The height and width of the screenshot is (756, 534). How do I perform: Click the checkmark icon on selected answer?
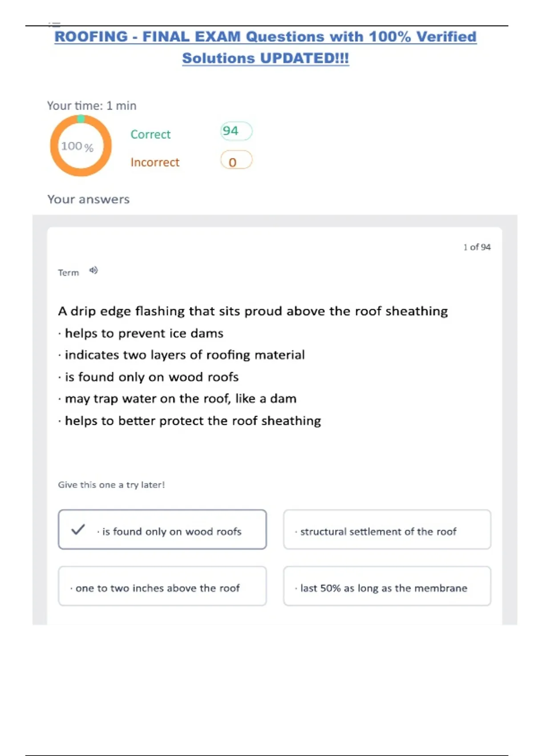[x=78, y=530]
